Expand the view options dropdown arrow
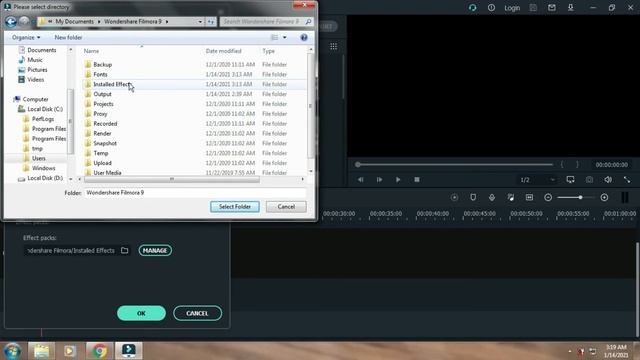 pos(284,37)
